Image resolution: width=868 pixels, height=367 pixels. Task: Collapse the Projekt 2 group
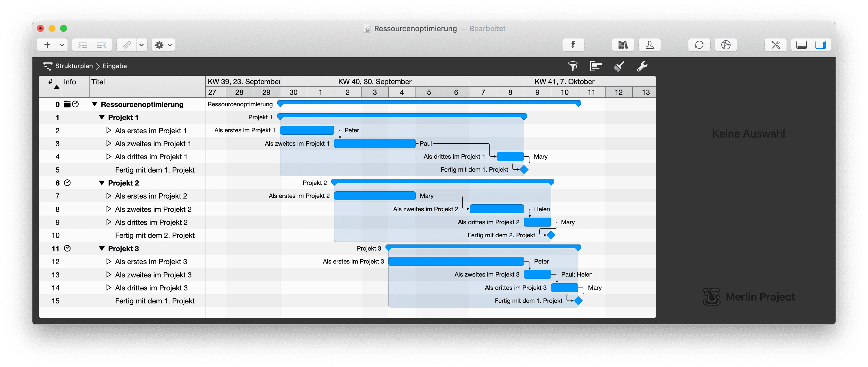(x=102, y=183)
